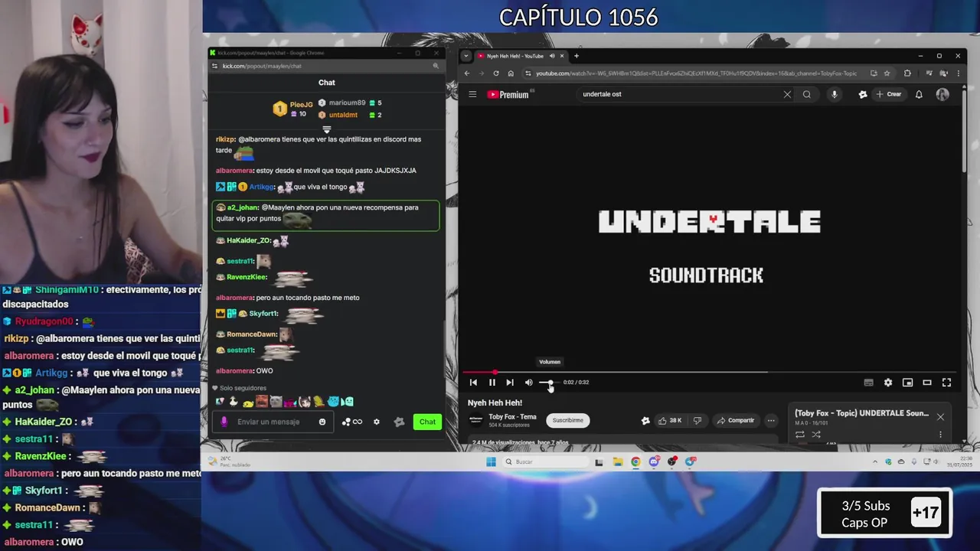Open the emoji picker in chat

point(322,422)
